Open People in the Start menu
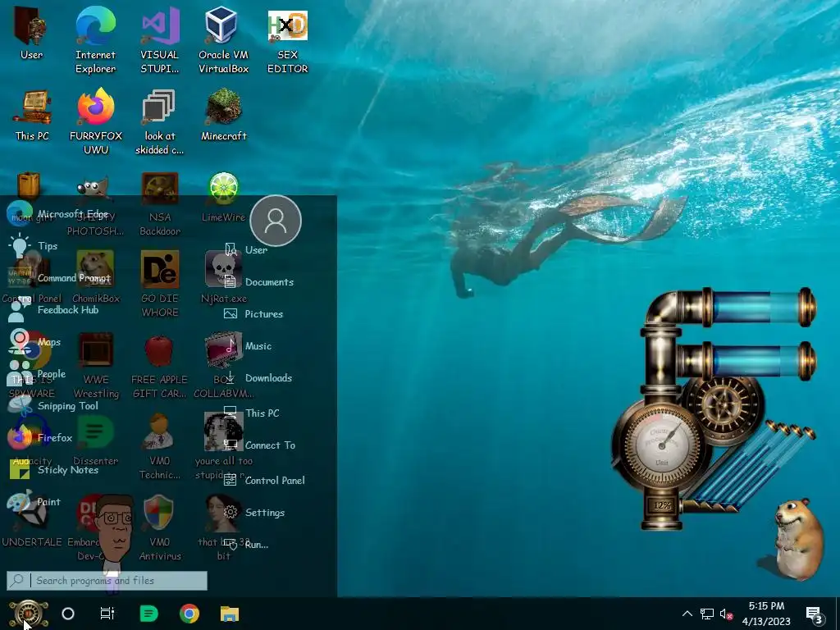This screenshot has height=630, width=840. coord(36,374)
